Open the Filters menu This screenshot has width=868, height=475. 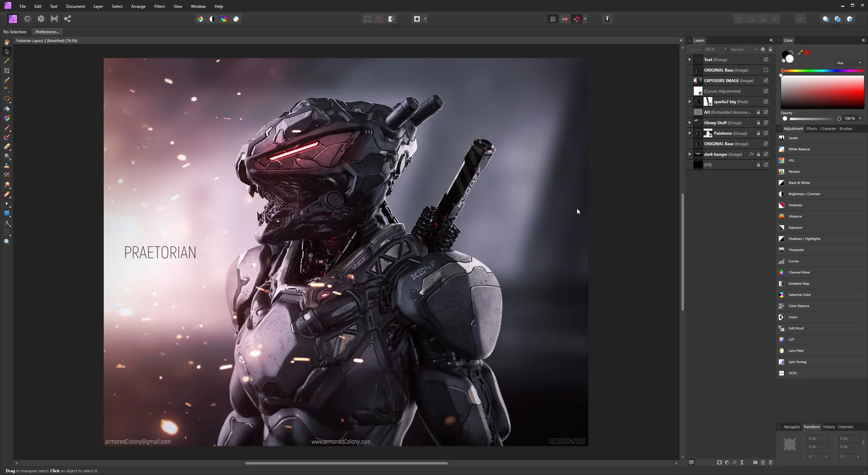click(x=159, y=6)
